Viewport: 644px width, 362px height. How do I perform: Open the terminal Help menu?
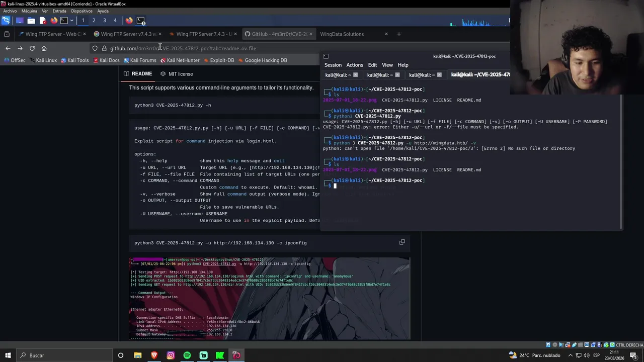click(403, 65)
